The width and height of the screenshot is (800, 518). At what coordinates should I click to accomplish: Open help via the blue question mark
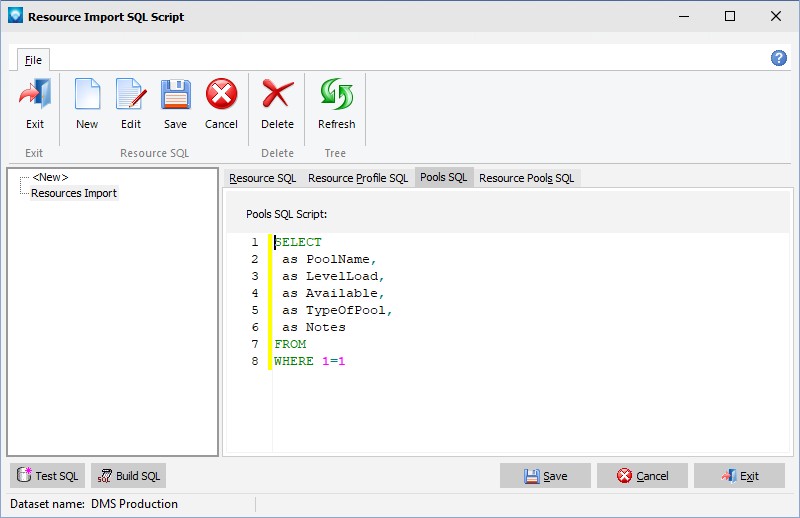coord(778,58)
